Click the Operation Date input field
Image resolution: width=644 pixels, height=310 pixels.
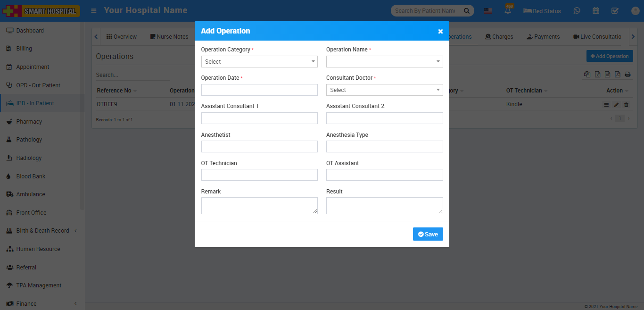259,90
